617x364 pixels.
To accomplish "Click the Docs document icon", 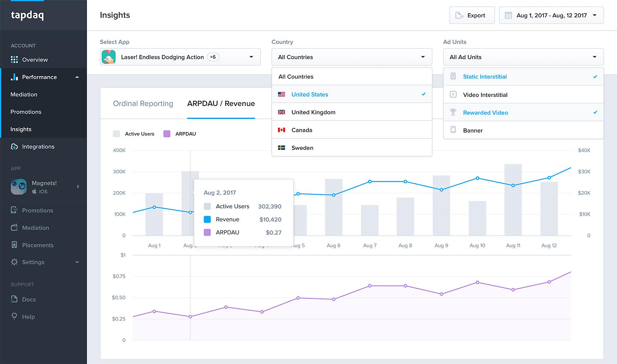I will 14,299.
